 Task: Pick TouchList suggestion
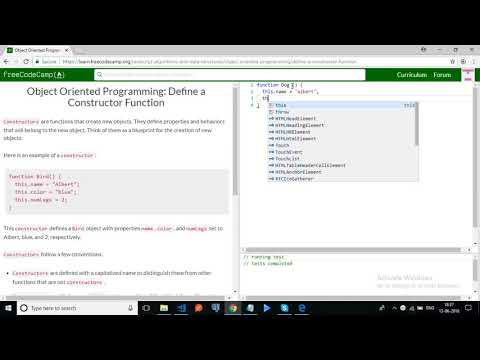click(x=343, y=159)
